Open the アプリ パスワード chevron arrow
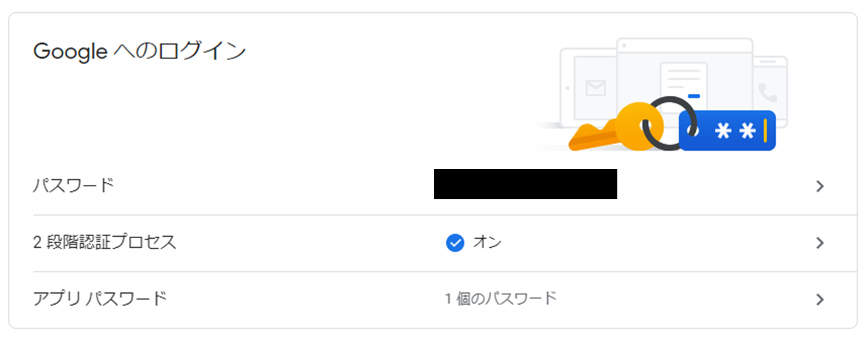The width and height of the screenshot is (868, 337). coord(820,299)
